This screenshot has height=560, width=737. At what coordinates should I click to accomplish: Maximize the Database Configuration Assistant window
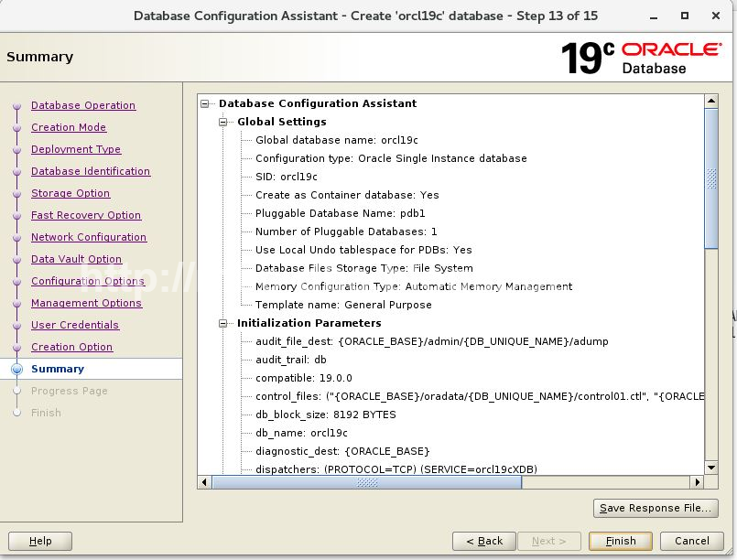[685, 16]
